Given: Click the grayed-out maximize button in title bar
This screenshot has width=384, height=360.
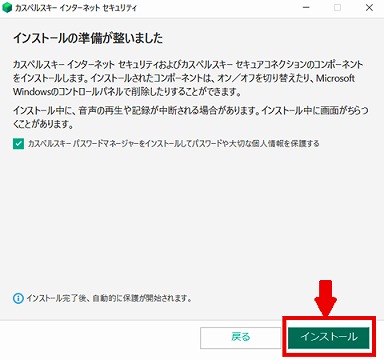Looking at the screenshot, I should click(338, 8).
